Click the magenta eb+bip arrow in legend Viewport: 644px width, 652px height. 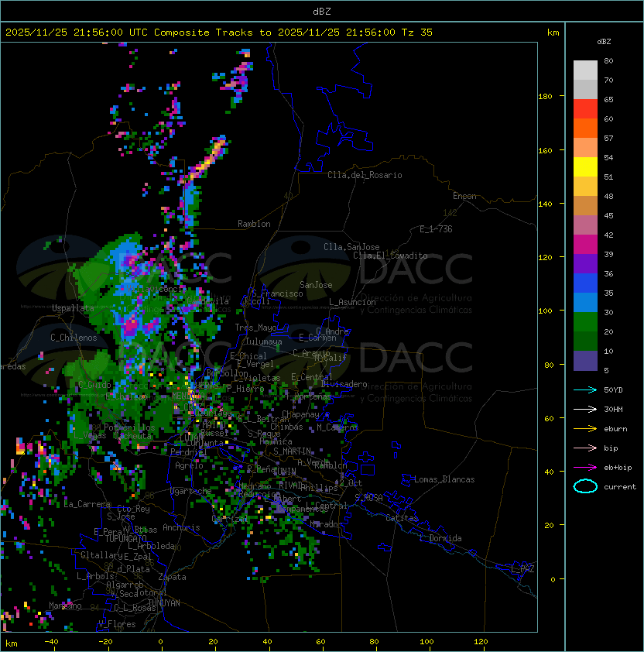click(x=585, y=468)
